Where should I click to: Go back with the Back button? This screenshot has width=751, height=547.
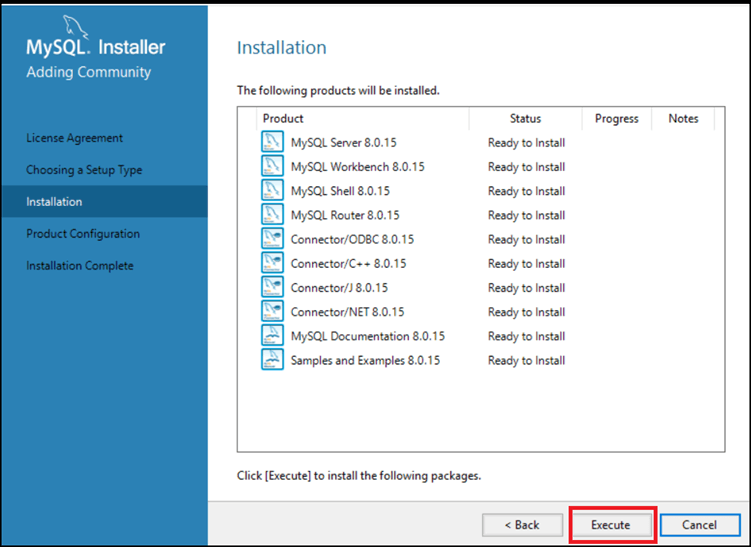pos(522,524)
